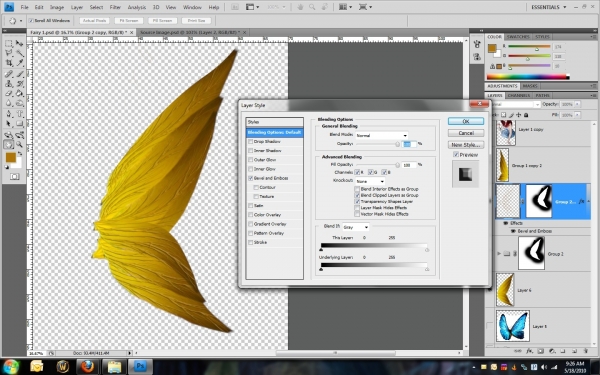Click Cancel in Layer Style dialog
600x375 pixels.
(466, 133)
